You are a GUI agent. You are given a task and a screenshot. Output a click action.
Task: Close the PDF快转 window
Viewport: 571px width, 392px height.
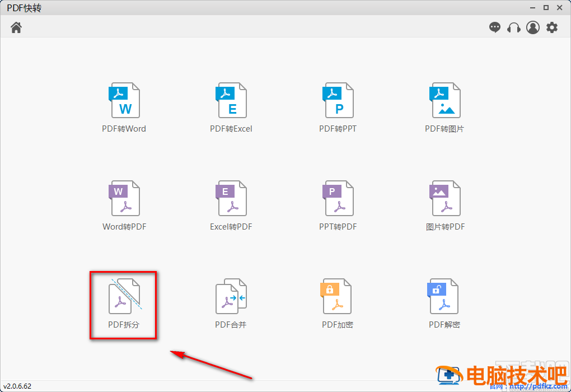560,8
